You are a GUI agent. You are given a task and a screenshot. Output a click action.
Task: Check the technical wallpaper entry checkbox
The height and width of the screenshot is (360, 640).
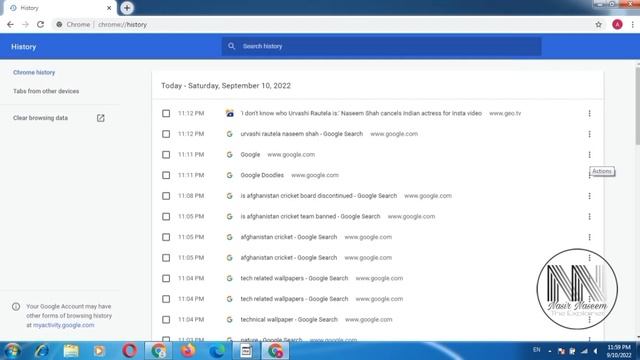[166, 320]
